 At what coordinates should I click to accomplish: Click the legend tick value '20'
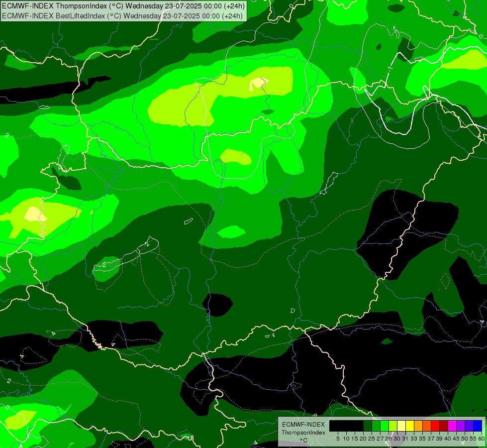point(363,439)
